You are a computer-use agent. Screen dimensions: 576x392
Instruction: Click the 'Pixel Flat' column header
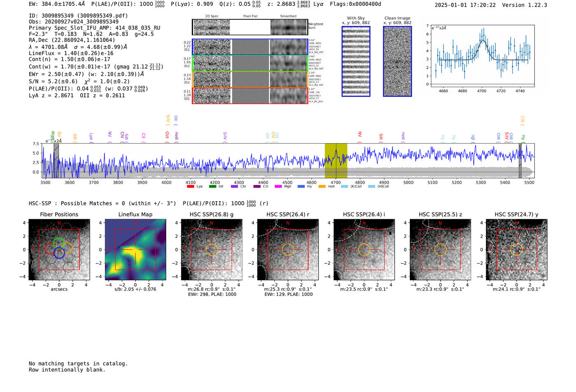click(250, 16)
